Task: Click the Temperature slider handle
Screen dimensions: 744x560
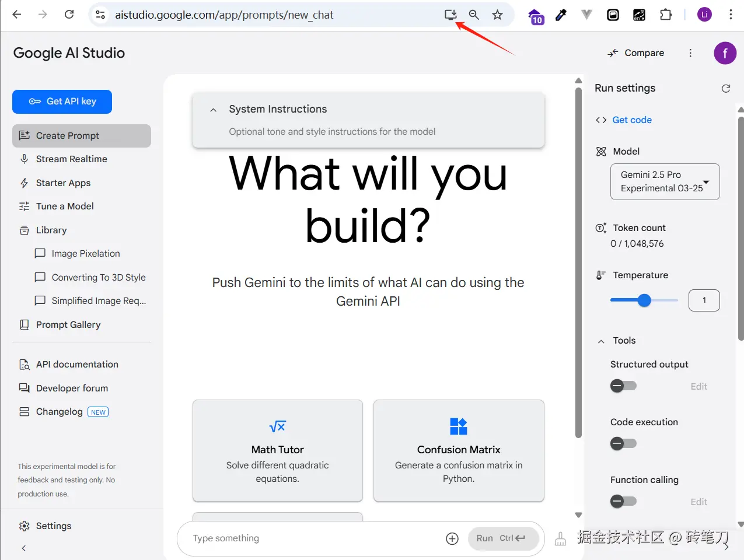Action: pyautogui.click(x=644, y=300)
